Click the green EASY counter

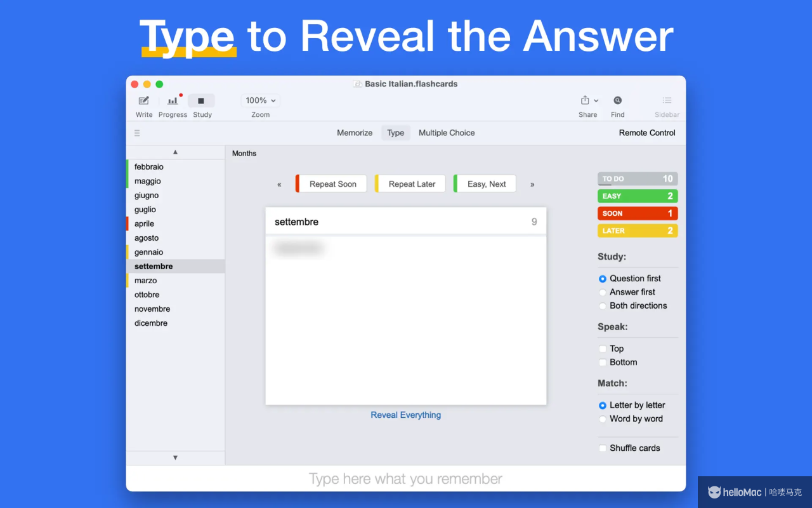(x=638, y=196)
